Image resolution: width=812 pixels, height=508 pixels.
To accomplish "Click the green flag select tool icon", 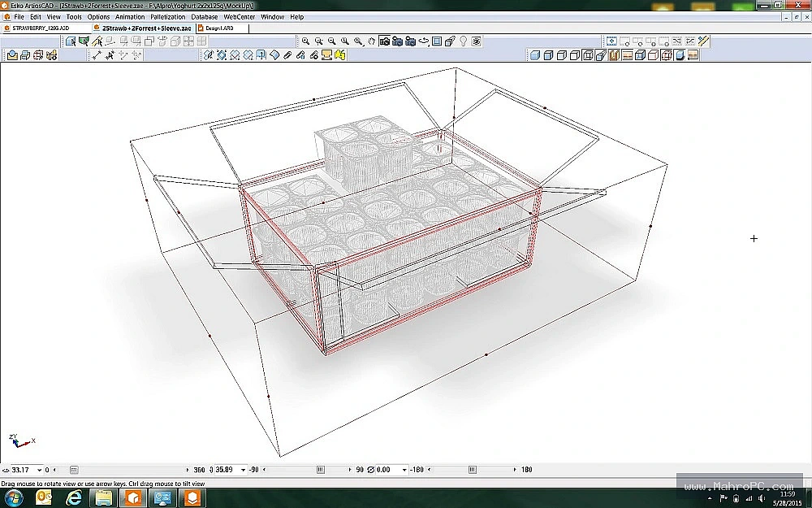I will point(84,41).
